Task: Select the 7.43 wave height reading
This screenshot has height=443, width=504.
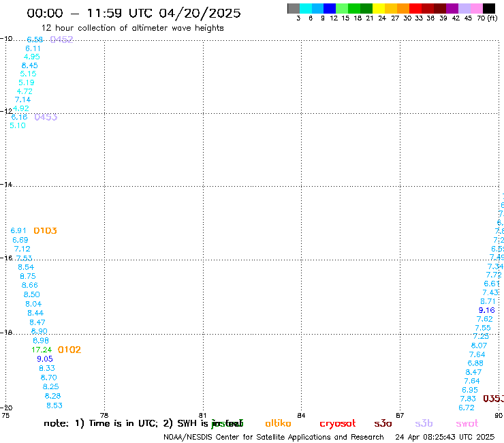Action: [x=490, y=293]
